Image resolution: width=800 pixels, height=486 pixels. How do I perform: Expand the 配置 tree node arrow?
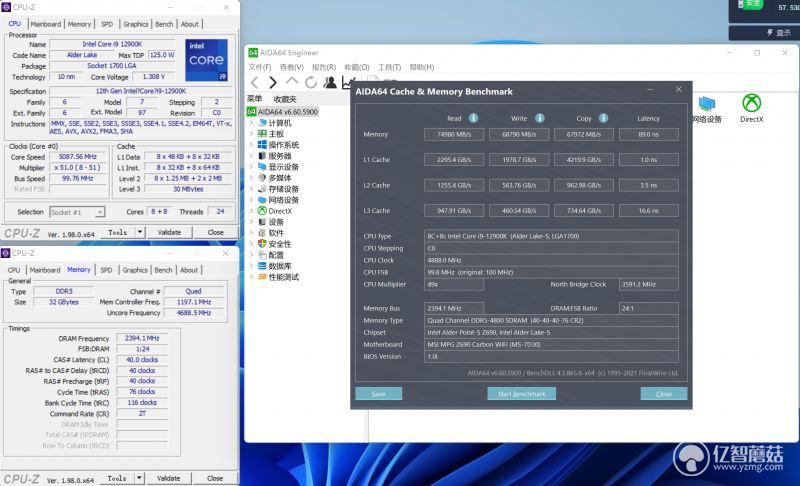coord(252,255)
